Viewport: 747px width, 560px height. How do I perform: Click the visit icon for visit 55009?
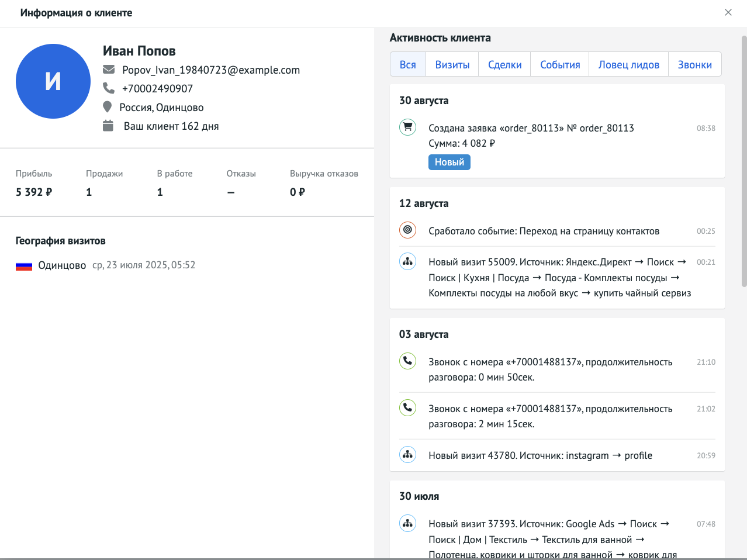[407, 261]
